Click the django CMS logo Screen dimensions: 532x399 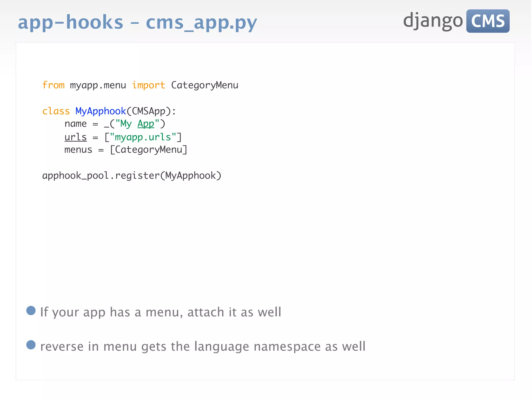click(456, 21)
